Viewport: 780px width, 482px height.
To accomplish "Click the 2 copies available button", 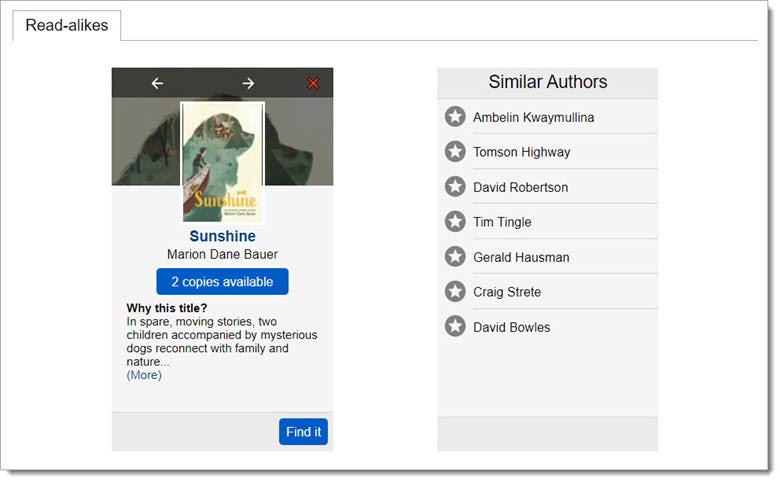I will pos(222,282).
